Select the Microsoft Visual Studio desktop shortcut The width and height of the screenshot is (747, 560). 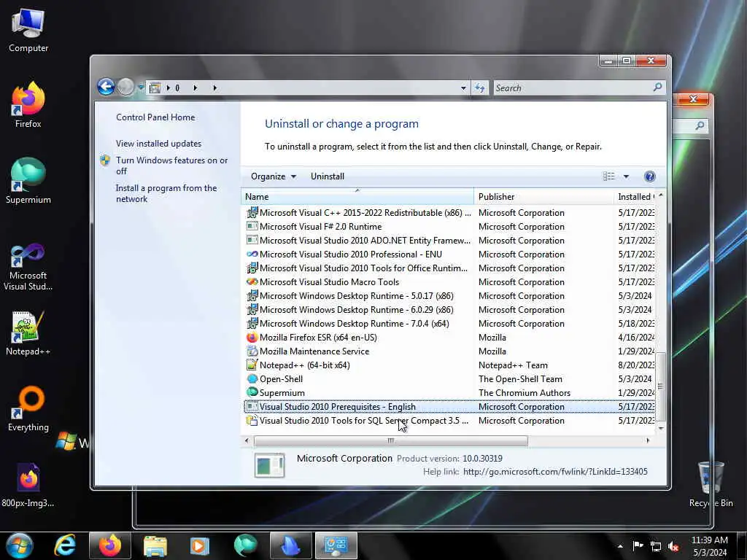28,267
